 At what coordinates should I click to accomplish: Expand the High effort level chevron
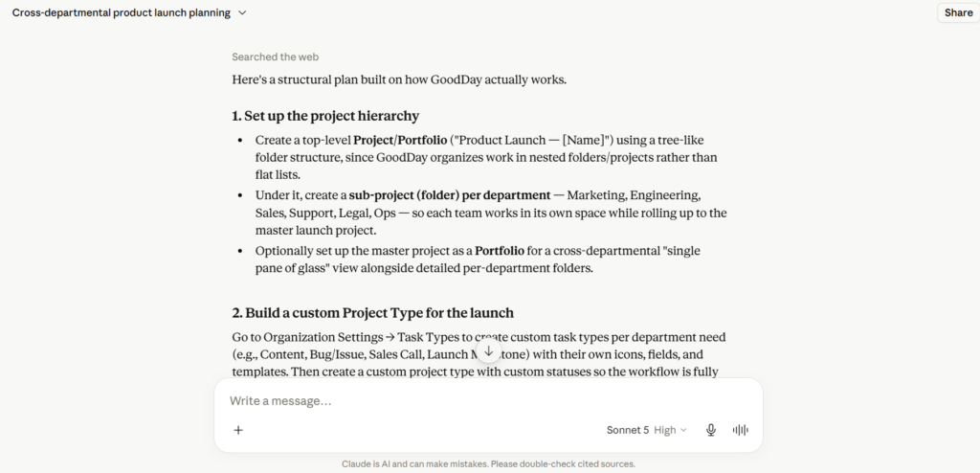(x=683, y=430)
